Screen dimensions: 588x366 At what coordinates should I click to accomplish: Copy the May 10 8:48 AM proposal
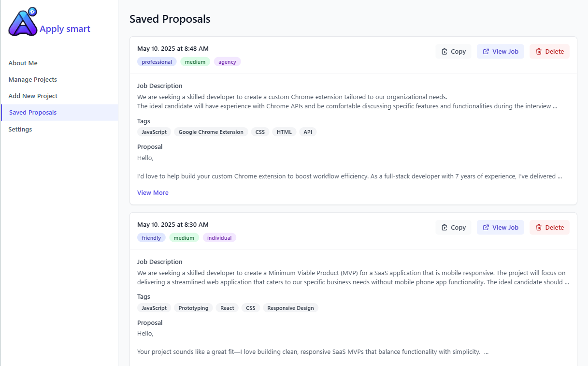pyautogui.click(x=453, y=52)
